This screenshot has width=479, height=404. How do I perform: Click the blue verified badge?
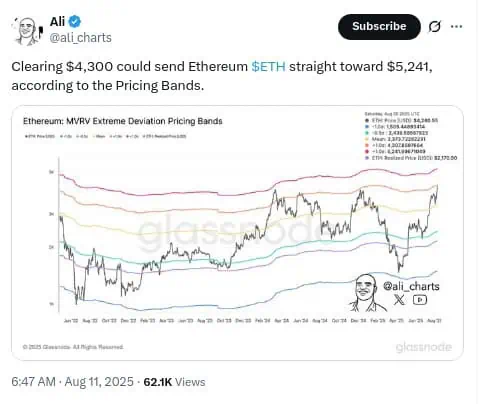coord(75,22)
